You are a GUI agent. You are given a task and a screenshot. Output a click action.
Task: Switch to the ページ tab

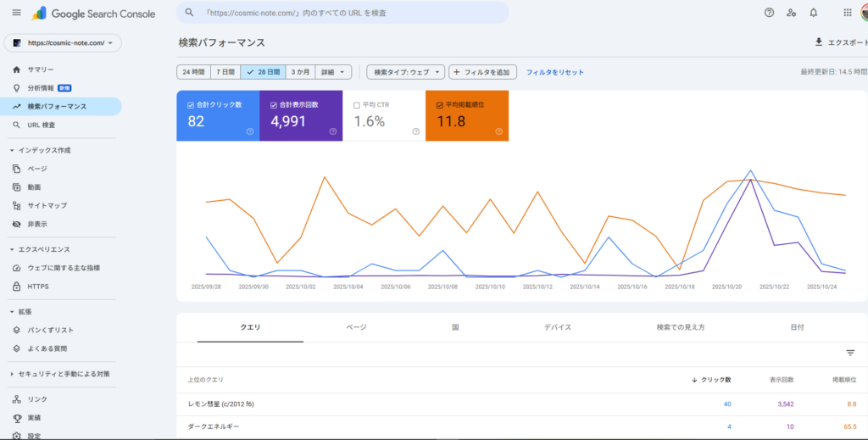(x=356, y=326)
